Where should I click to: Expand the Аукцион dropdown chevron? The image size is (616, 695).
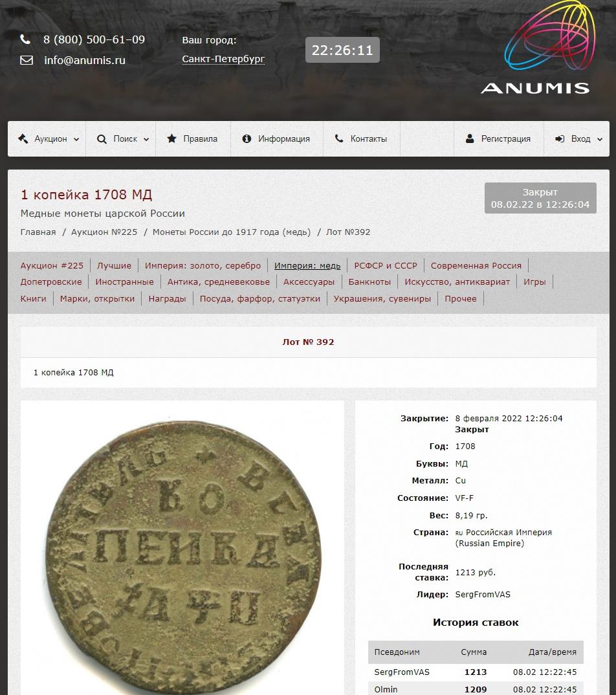[x=76, y=139]
